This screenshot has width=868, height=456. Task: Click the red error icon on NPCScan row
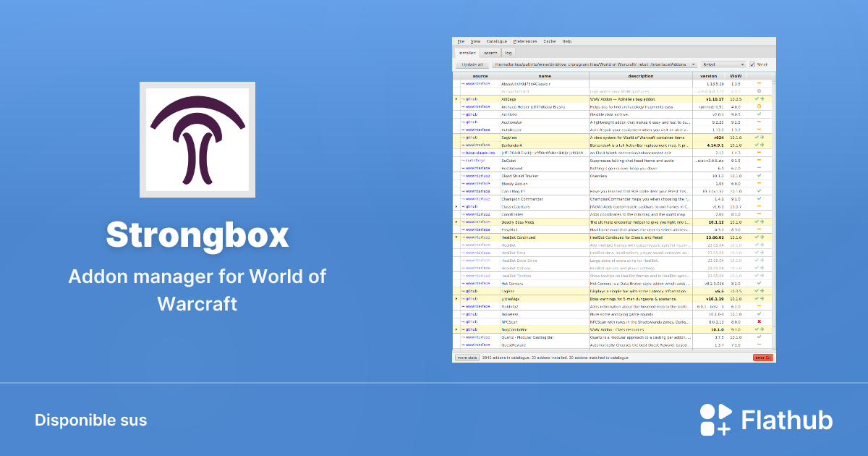(758, 322)
